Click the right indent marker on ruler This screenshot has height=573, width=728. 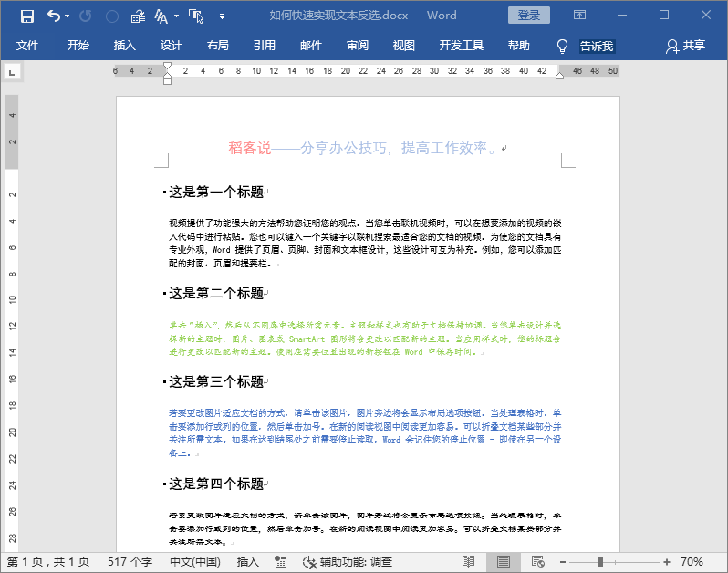pyautogui.click(x=560, y=76)
